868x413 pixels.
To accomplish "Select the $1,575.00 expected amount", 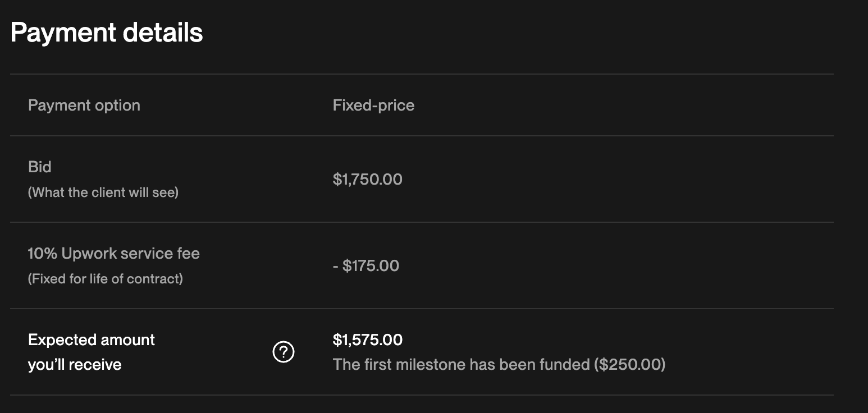I will (x=367, y=340).
